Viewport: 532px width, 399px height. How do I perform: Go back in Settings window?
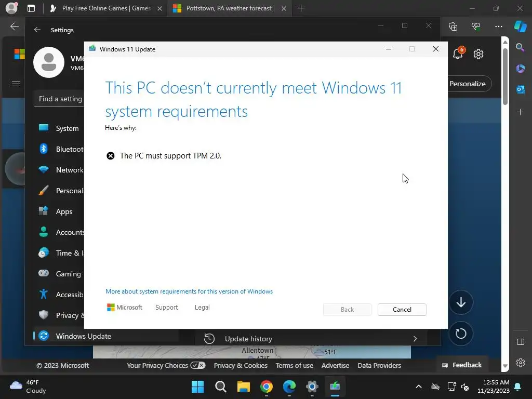click(x=37, y=30)
